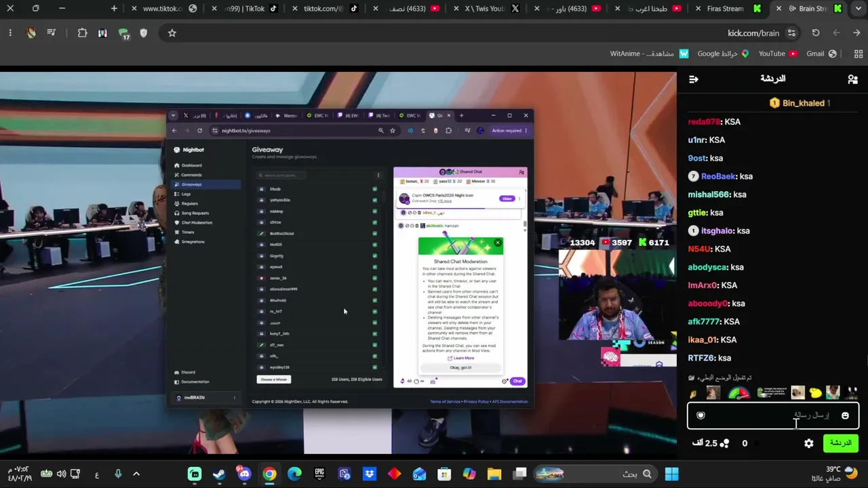
Task: Open the media control icon in Chrome toolbar
Action: point(52,33)
